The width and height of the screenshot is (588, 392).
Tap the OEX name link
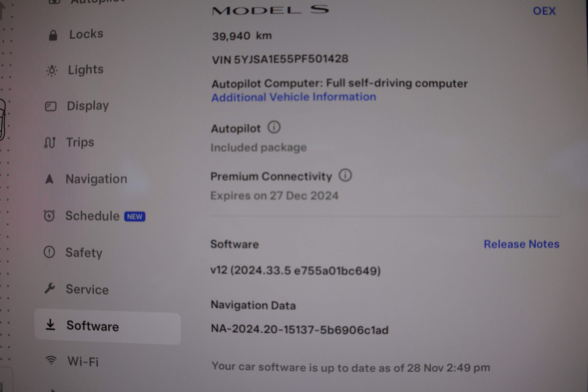pyautogui.click(x=544, y=11)
